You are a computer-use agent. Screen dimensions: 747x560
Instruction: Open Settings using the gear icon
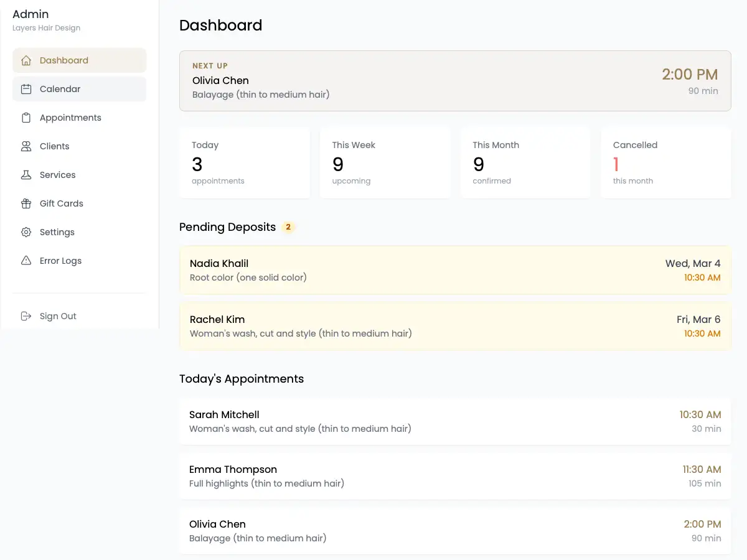[x=26, y=231]
